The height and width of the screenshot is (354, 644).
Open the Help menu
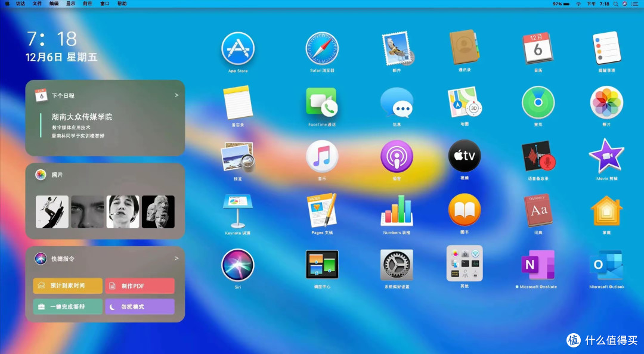(x=122, y=4)
